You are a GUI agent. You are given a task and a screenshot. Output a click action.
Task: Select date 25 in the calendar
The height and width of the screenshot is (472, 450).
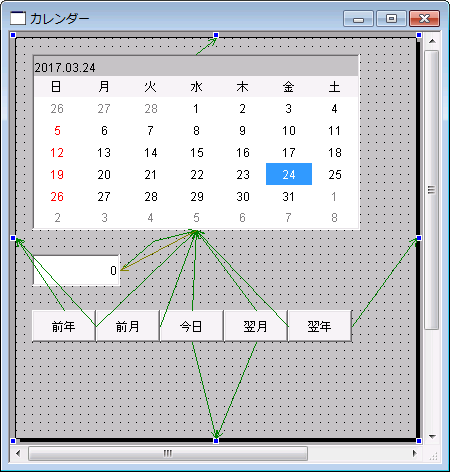[x=335, y=174]
